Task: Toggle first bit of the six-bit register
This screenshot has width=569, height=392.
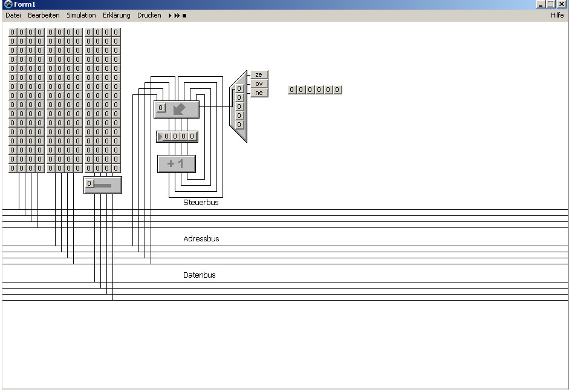Action: 292,90
